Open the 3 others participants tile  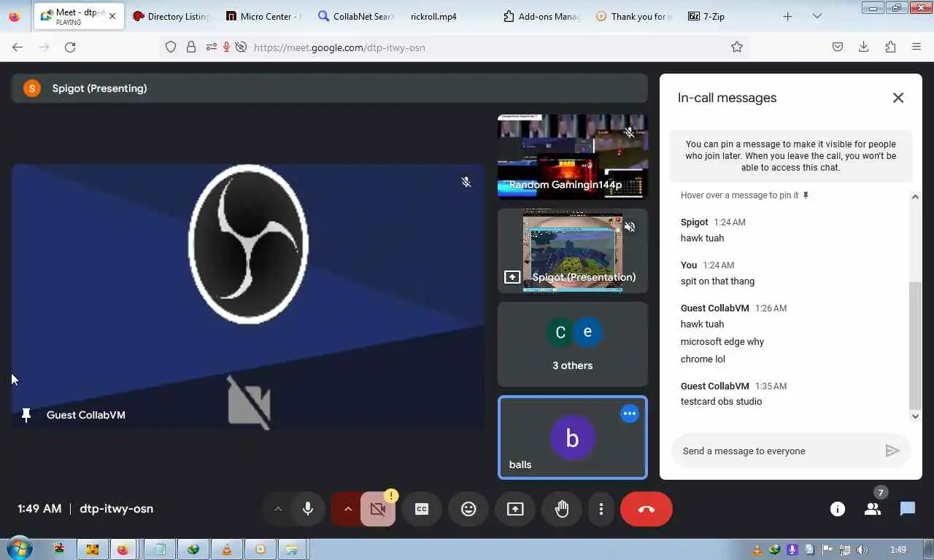pos(573,344)
